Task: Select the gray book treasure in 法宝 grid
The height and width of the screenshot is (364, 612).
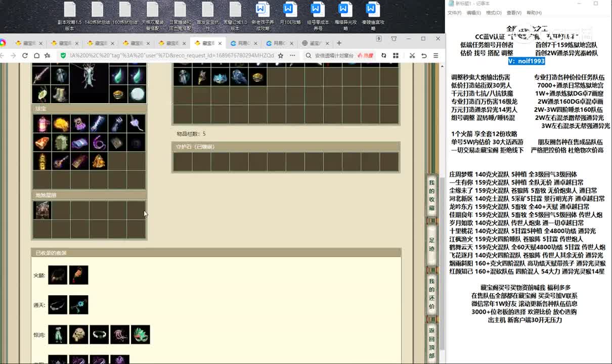Action: tap(117, 143)
